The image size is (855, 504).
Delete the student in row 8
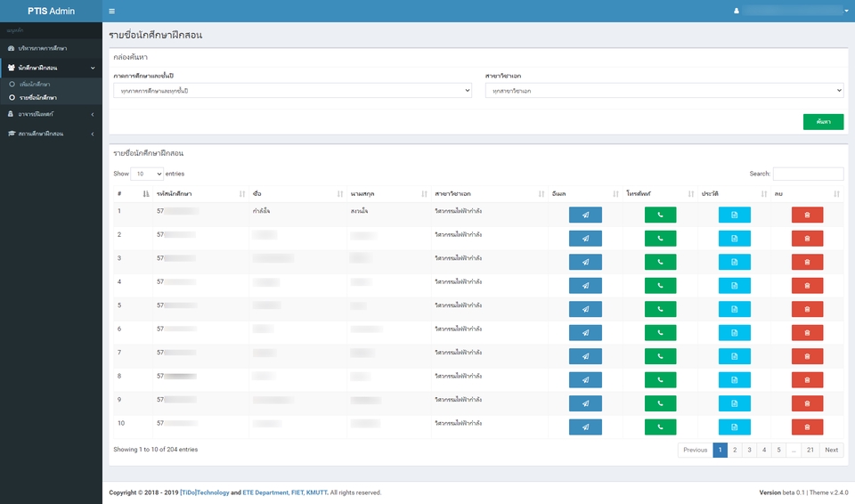tap(807, 380)
